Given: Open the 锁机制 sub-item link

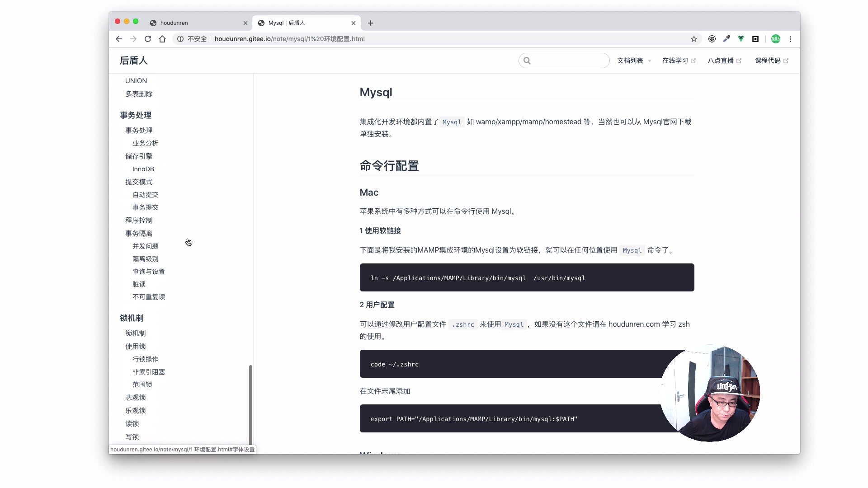Looking at the screenshot, I should pos(135,333).
